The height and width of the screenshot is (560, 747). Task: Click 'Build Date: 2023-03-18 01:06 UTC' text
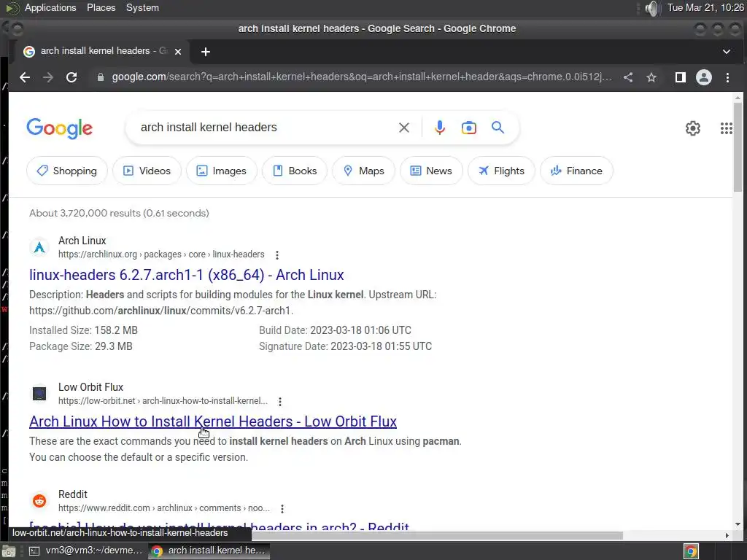pos(335,330)
